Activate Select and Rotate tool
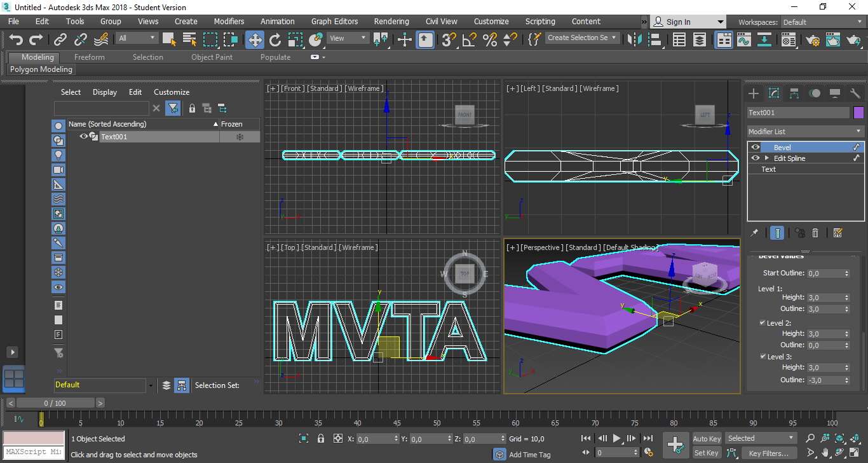 [275, 40]
